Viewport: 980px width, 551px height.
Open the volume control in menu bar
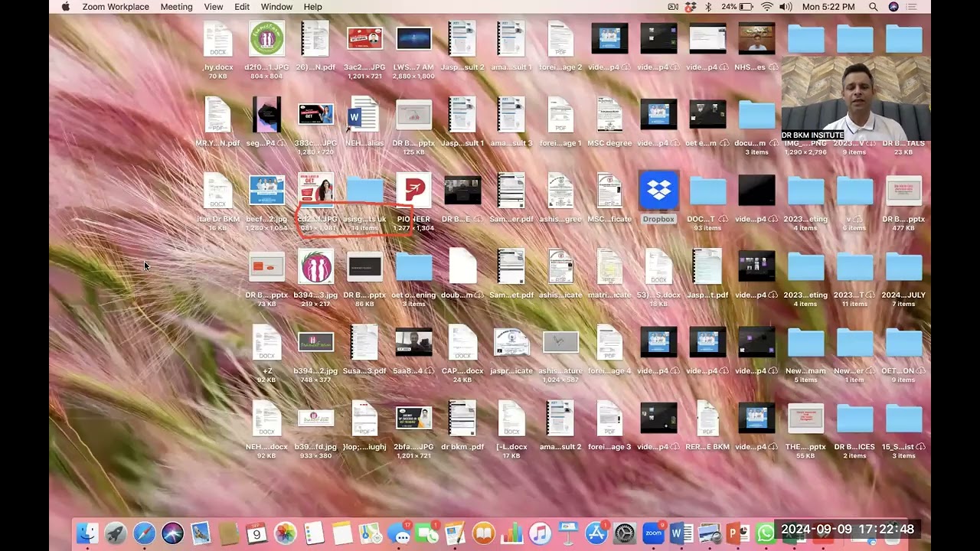tap(786, 7)
